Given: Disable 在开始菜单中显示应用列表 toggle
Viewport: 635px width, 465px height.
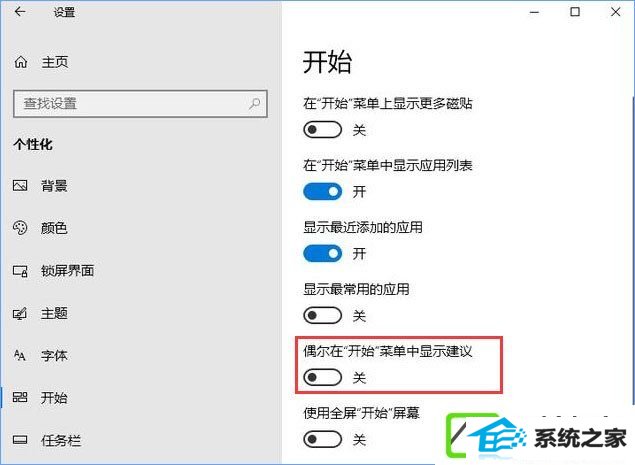Looking at the screenshot, I should [322, 192].
